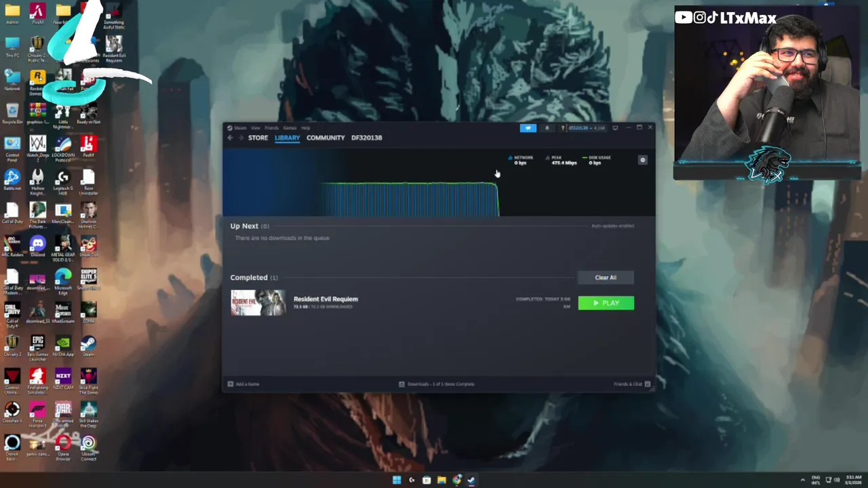Open Steam notifications bell
Viewport: 868px width, 488px height.
547,127
